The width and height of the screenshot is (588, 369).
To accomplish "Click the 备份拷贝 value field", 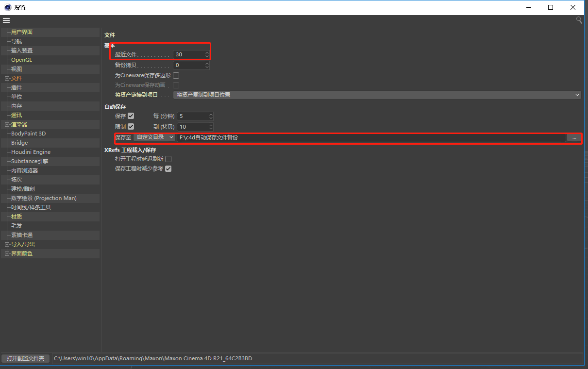I will point(188,65).
